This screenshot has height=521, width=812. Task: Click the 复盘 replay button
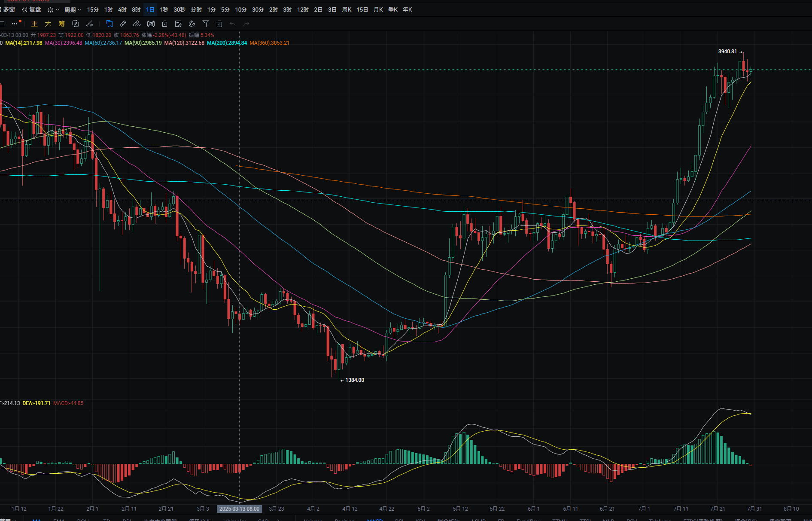coord(32,9)
